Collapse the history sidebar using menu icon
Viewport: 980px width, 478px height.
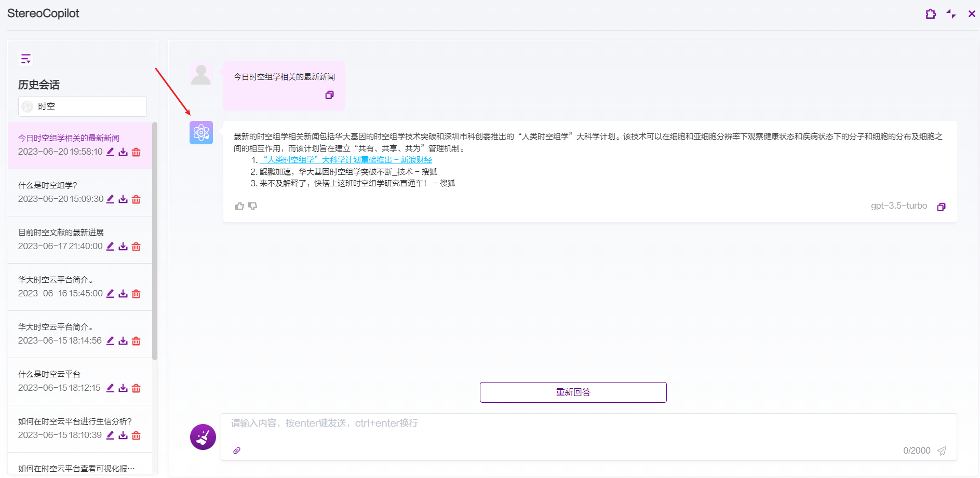(x=25, y=59)
